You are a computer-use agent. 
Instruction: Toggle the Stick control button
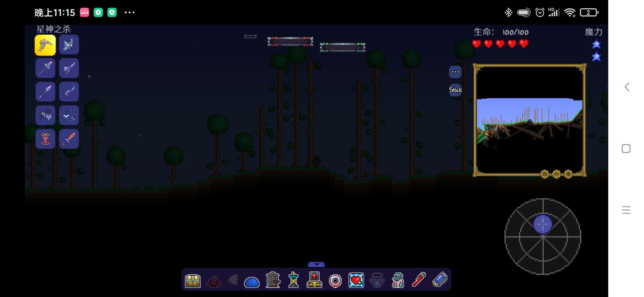point(455,90)
